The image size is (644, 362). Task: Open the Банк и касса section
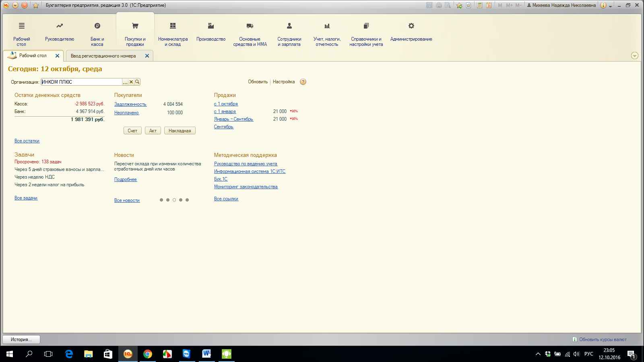tap(97, 35)
